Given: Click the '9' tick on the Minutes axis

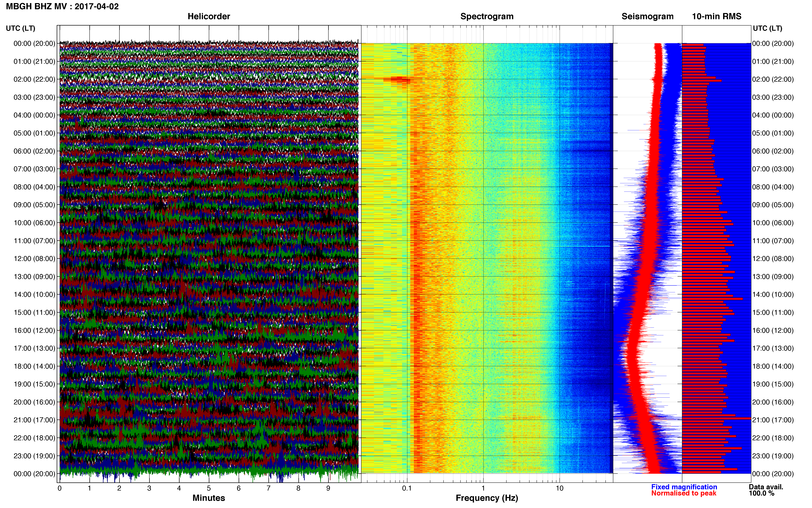Looking at the screenshot, I should click(328, 488).
